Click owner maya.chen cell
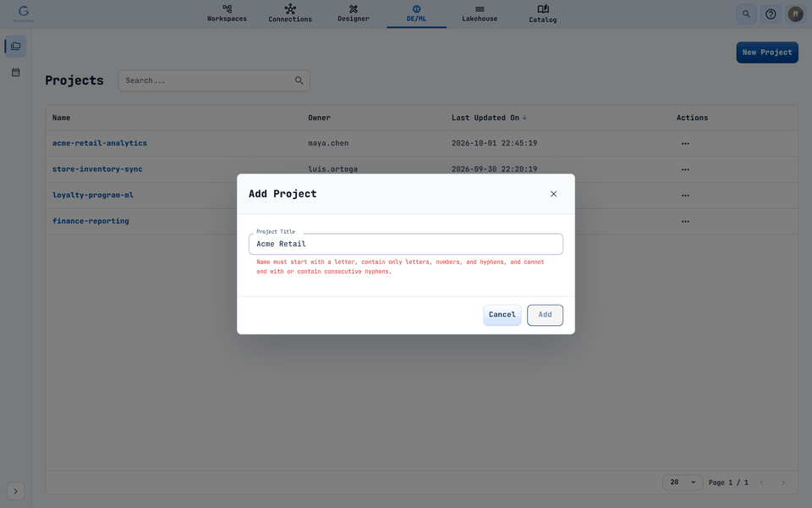812x508 pixels. (x=328, y=143)
